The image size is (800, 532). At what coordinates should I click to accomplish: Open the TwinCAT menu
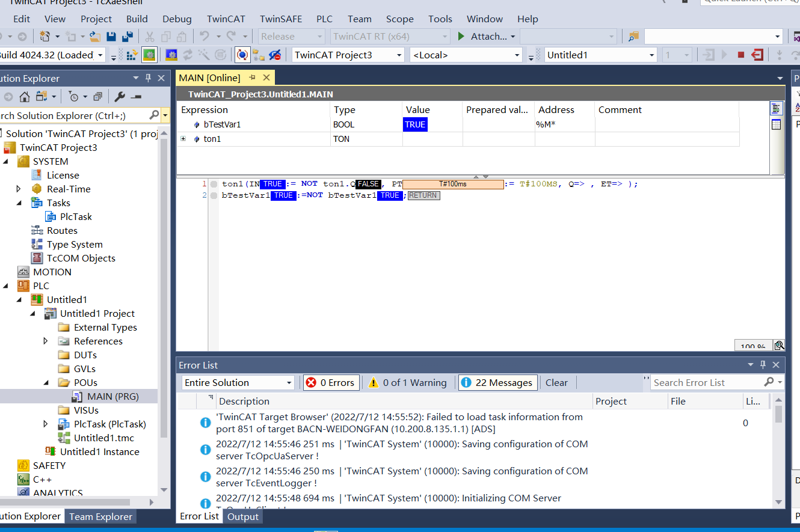[226, 19]
